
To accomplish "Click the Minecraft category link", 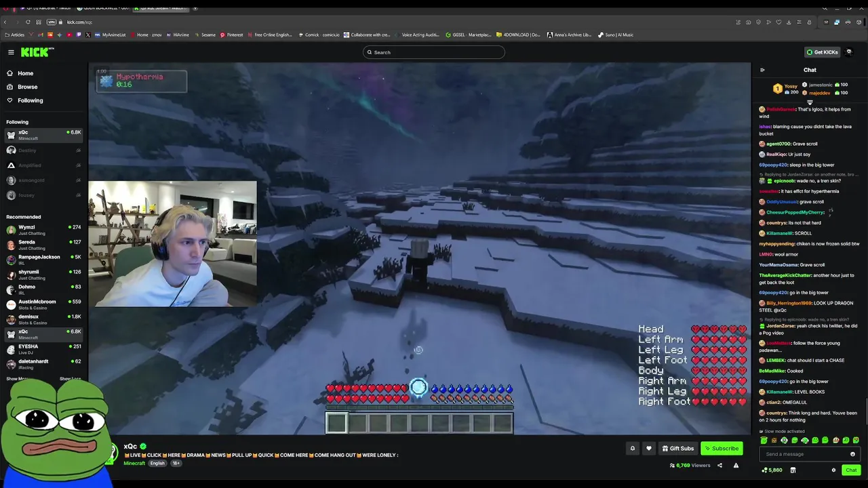I will coord(134,464).
